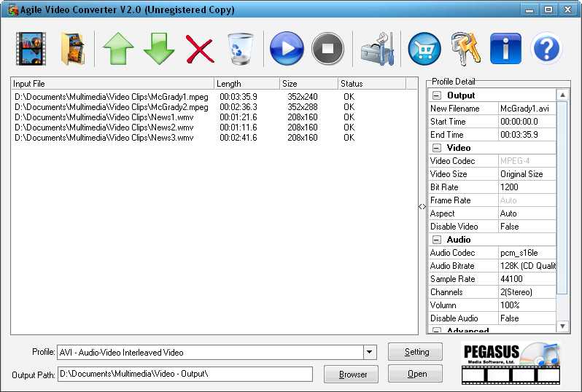Sort by Size column header
Image resolution: width=582 pixels, height=392 pixels.
click(x=309, y=84)
